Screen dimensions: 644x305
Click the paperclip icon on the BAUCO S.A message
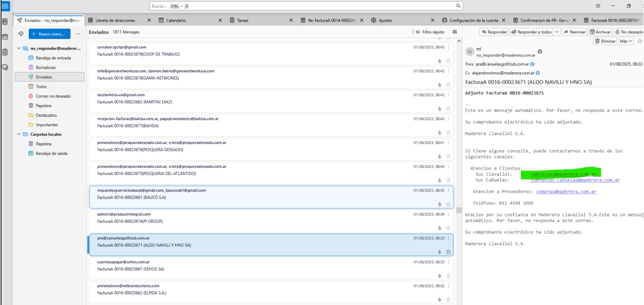coord(440,204)
